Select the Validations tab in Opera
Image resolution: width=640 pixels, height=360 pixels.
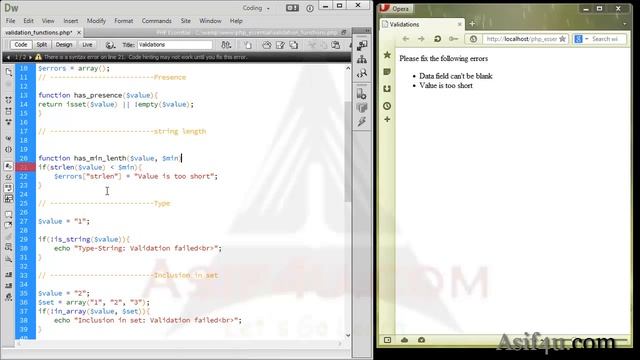tap(422, 24)
